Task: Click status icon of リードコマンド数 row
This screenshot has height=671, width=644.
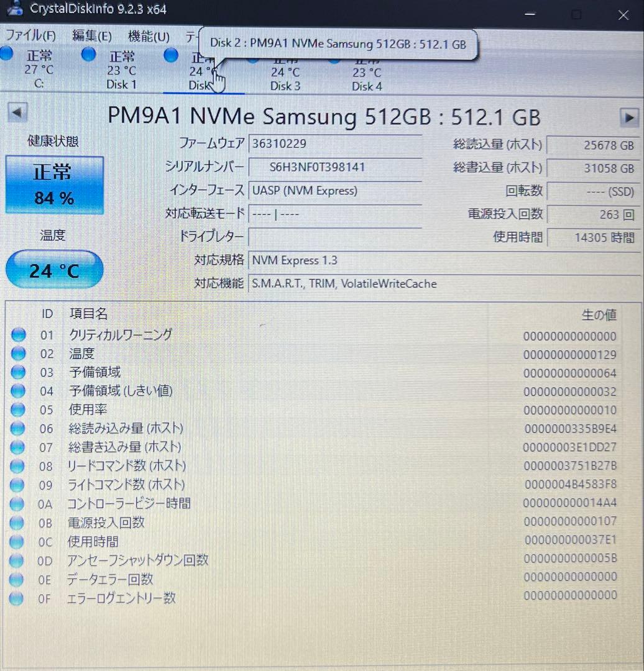Action: click(x=17, y=466)
